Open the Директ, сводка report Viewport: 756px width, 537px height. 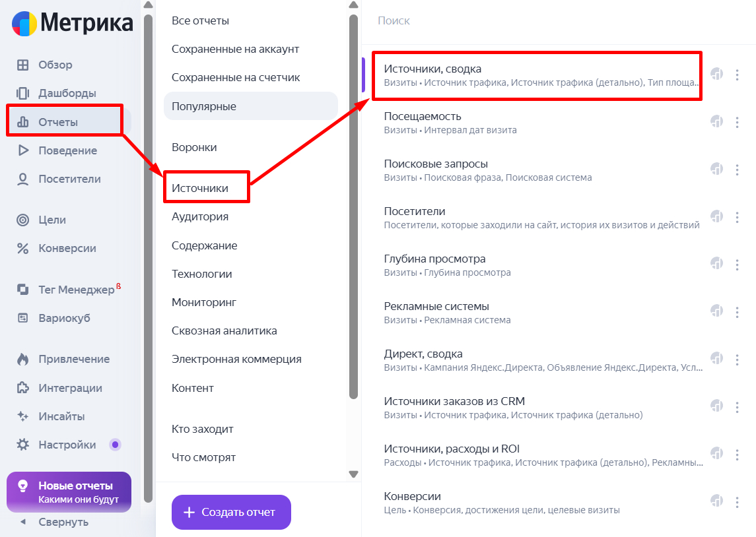[424, 354]
